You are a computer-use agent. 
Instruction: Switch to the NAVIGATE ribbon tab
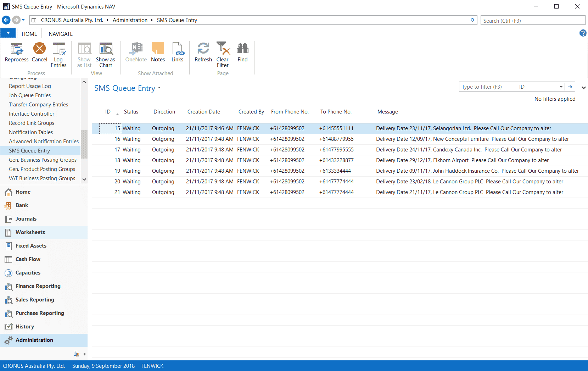pos(61,34)
